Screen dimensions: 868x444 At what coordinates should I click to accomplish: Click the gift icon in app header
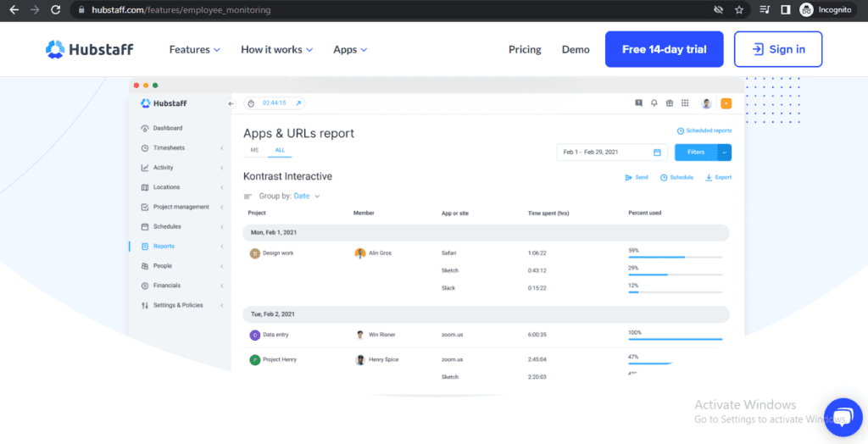670,103
